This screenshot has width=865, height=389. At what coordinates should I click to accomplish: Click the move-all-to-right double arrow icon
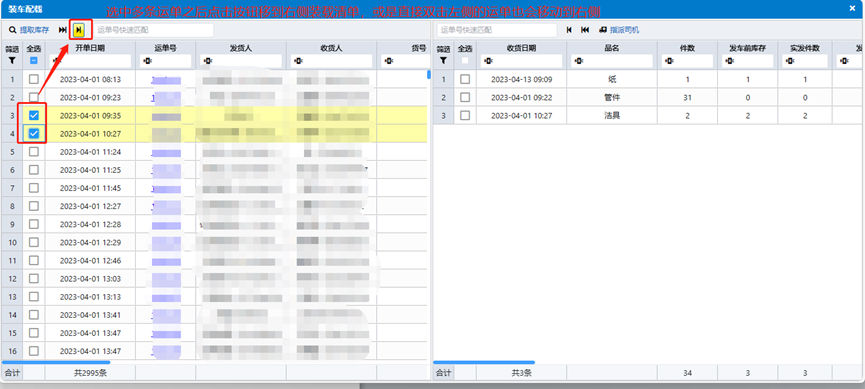click(63, 30)
